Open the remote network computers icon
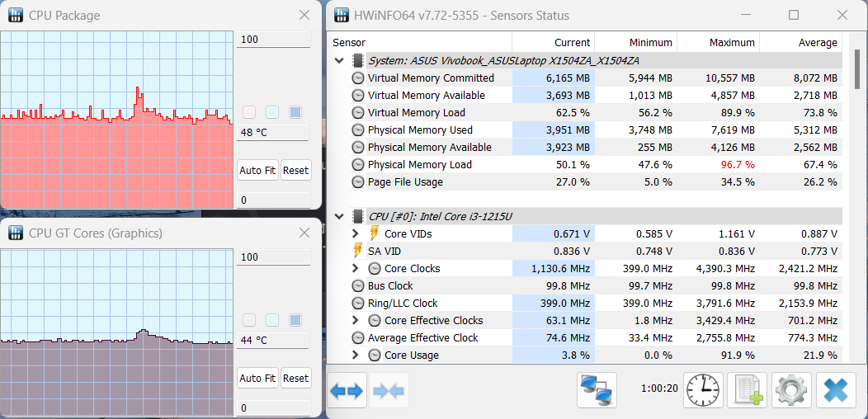This screenshot has height=419, width=868. point(597,391)
